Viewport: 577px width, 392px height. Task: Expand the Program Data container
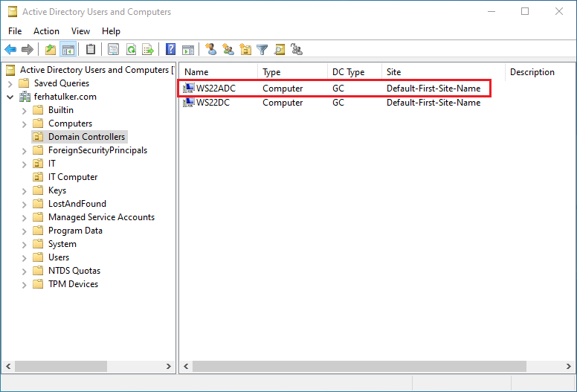pyautogui.click(x=25, y=231)
